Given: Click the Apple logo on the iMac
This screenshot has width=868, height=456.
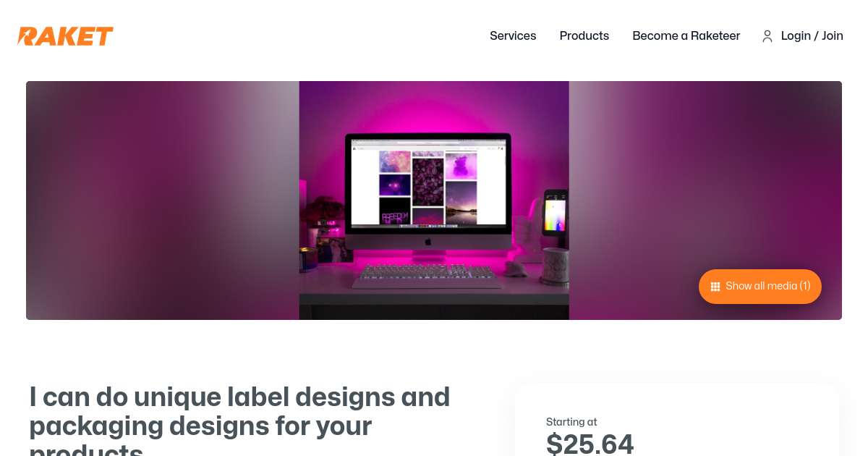Looking at the screenshot, I should point(427,241).
